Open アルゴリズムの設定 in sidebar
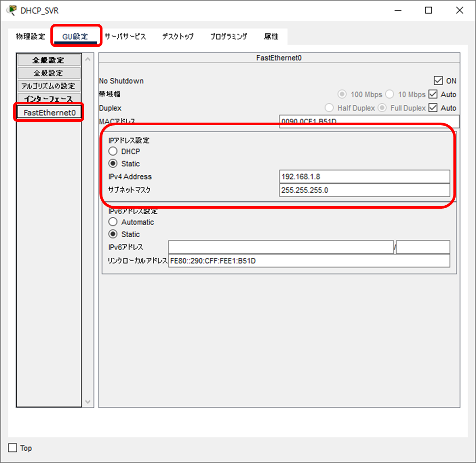 coord(49,86)
